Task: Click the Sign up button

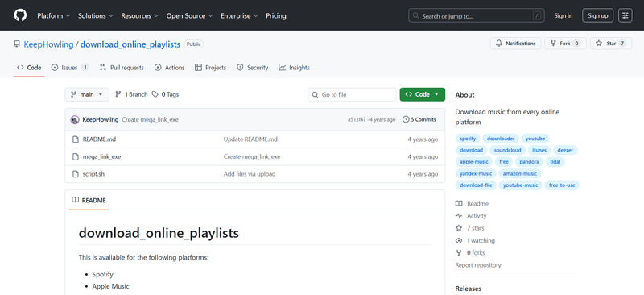Action: tap(597, 15)
